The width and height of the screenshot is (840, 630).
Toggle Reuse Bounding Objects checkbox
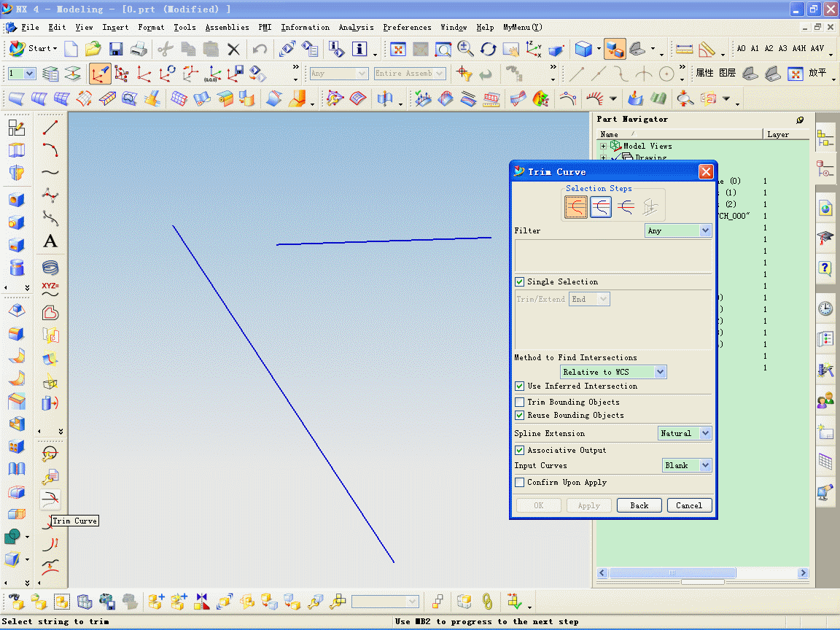point(519,415)
